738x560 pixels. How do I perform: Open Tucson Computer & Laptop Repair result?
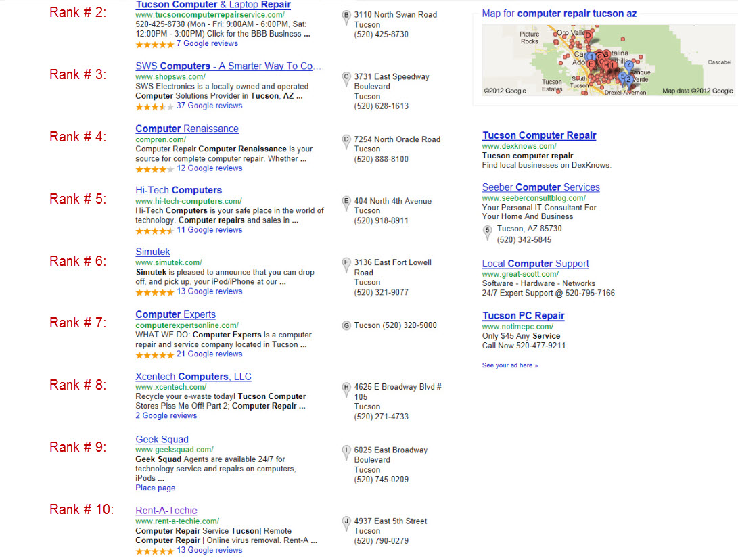(213, 5)
